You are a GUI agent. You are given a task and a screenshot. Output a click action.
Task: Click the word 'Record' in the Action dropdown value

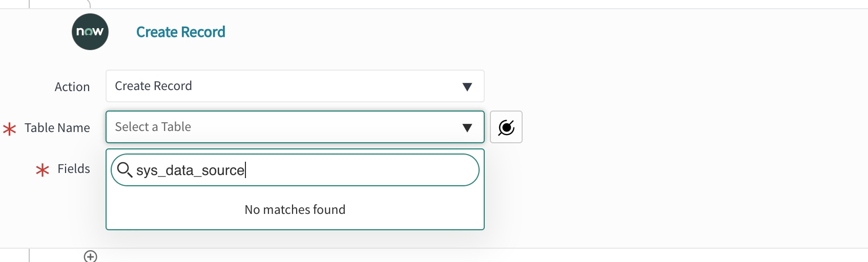tap(173, 86)
